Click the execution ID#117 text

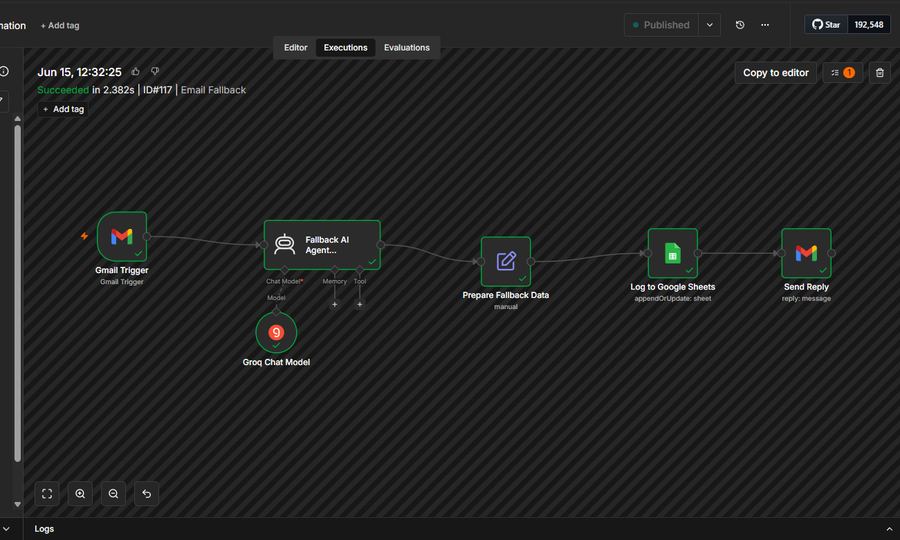(157, 90)
